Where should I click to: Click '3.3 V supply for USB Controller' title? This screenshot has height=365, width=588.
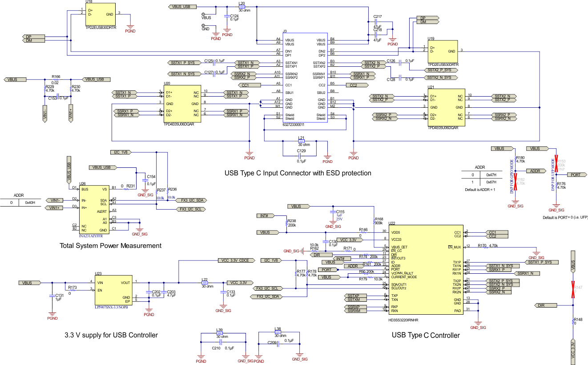pyautogui.click(x=110, y=335)
